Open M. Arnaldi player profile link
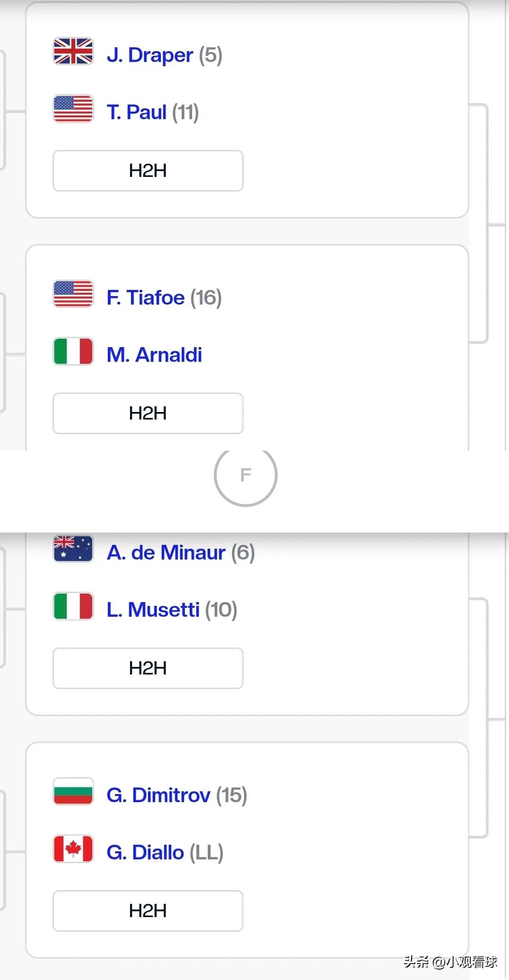The height and width of the screenshot is (980, 509). tap(154, 355)
